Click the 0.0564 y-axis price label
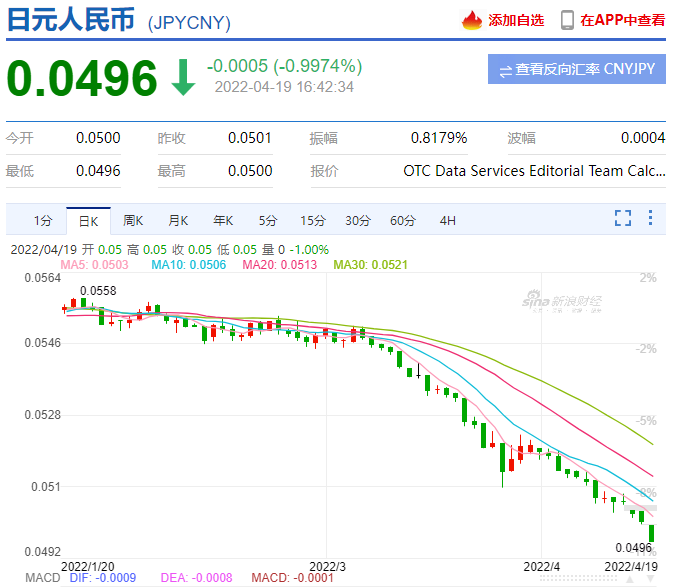This screenshot has height=587, width=676. 43,278
